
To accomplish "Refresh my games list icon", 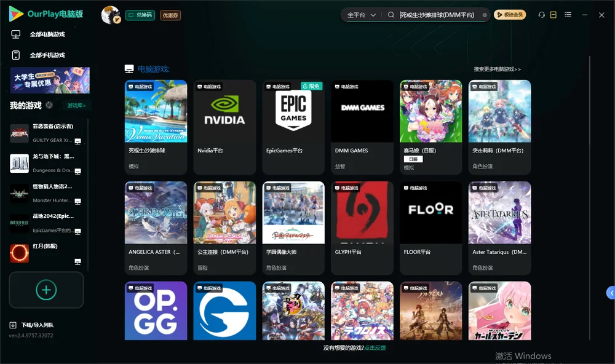I will pyautogui.click(x=49, y=105).
